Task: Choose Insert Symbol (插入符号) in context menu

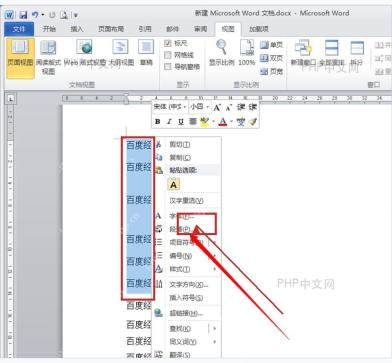Action: click(x=187, y=298)
